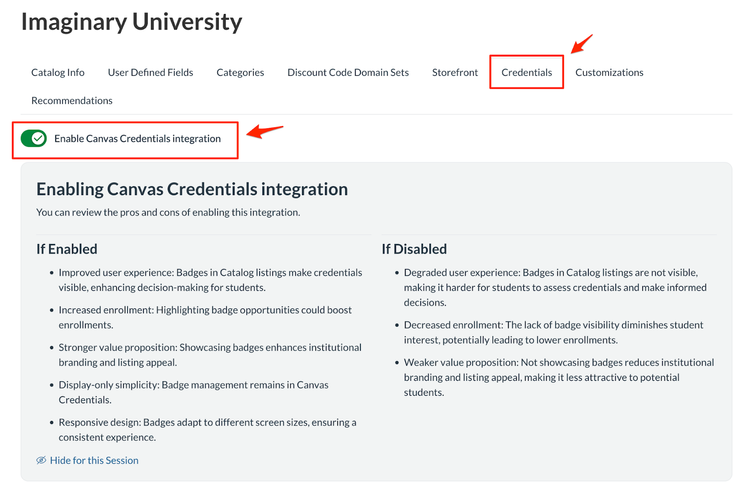Viewport: 743px width, 492px height.
Task: Click the Enabling Canvas Credentials integration heading
Action: pyautogui.click(x=192, y=189)
